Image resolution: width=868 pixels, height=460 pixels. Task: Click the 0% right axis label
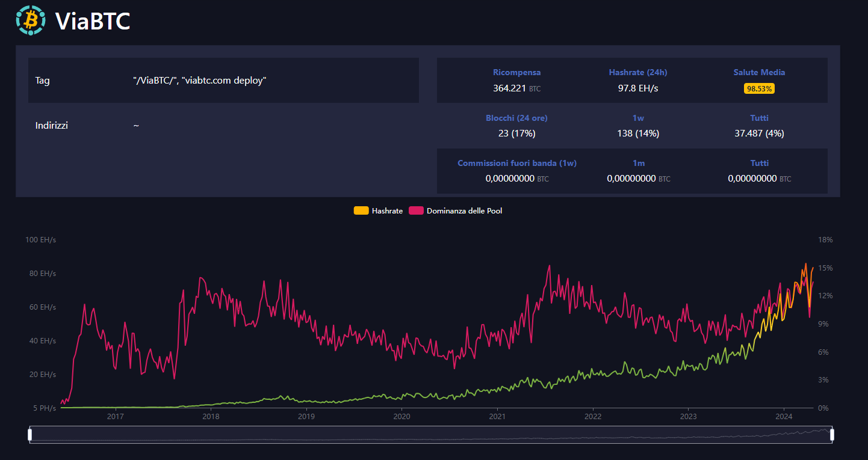pyautogui.click(x=824, y=408)
